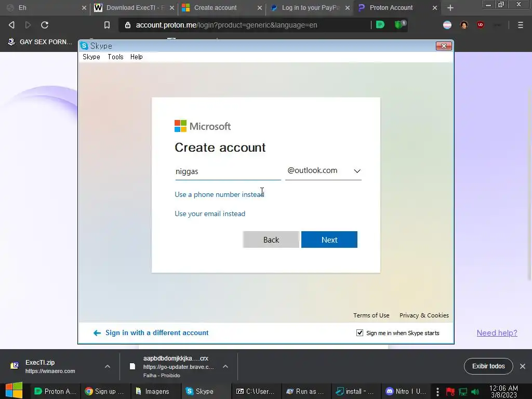
Task: Click the network monitor tray icon
Action: pyautogui.click(x=463, y=392)
